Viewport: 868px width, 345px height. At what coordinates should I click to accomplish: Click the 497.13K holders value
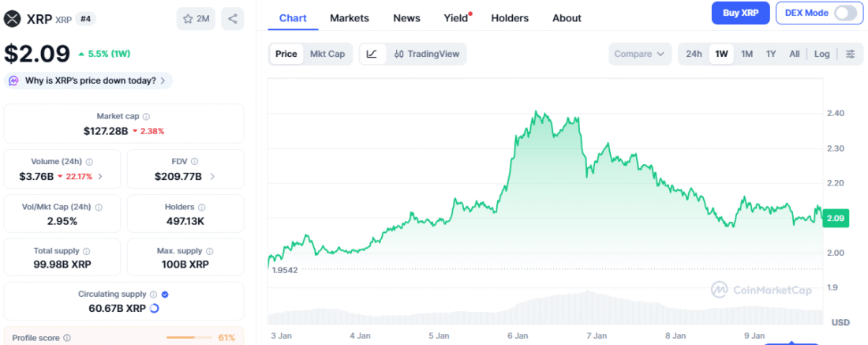coord(185,222)
